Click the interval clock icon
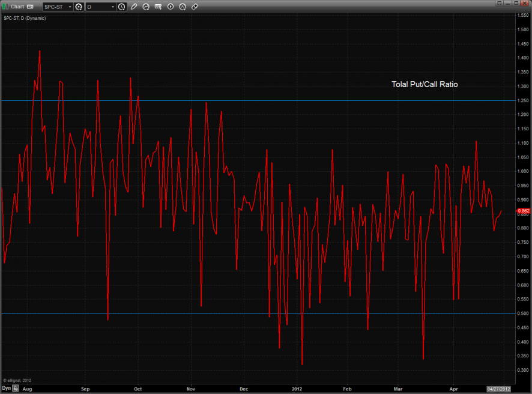This screenshot has width=532, height=394. pyautogui.click(x=122, y=7)
